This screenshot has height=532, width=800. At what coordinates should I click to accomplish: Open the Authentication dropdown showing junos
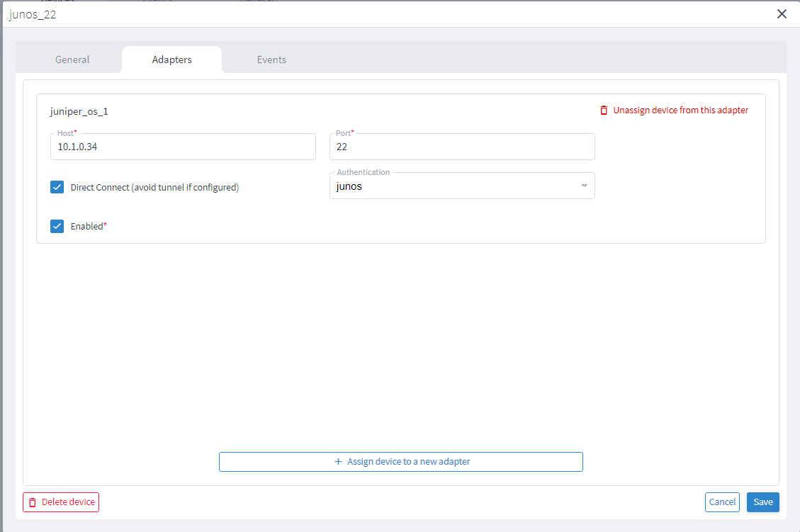[x=462, y=185]
